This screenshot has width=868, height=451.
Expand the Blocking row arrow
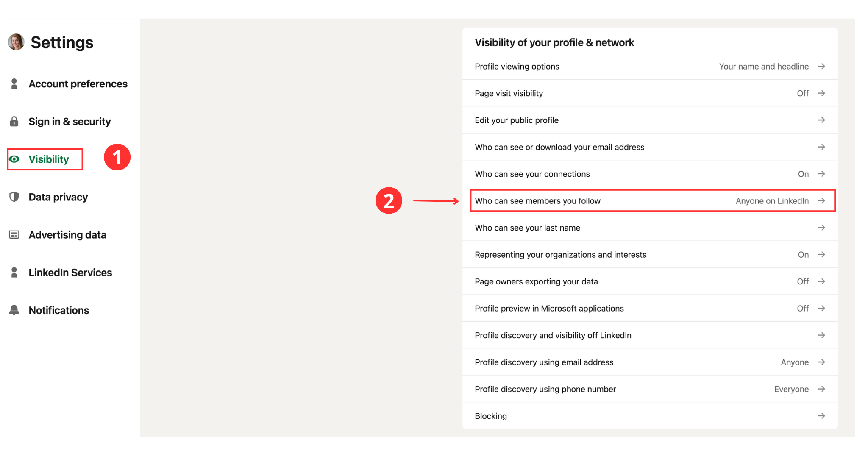pyautogui.click(x=821, y=416)
